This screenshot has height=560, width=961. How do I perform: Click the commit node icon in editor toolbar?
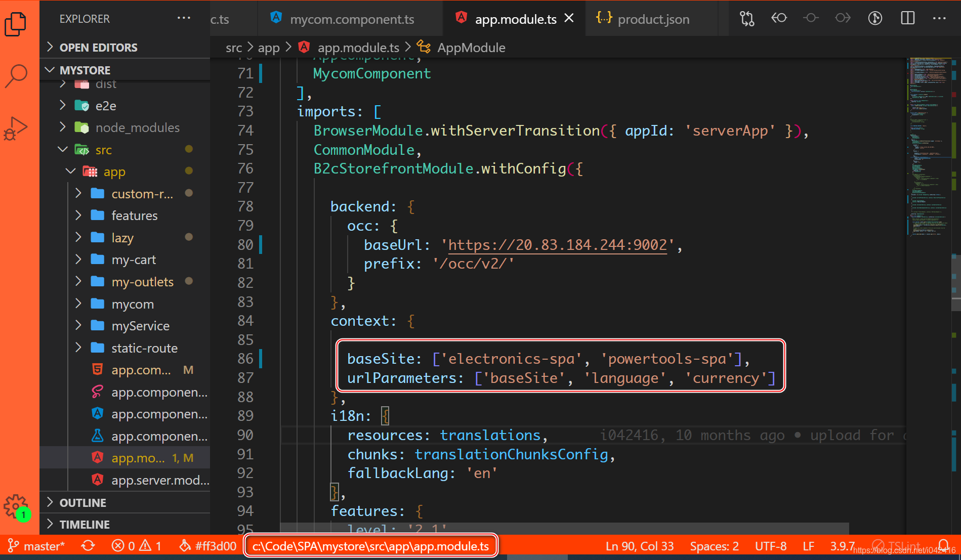point(811,18)
